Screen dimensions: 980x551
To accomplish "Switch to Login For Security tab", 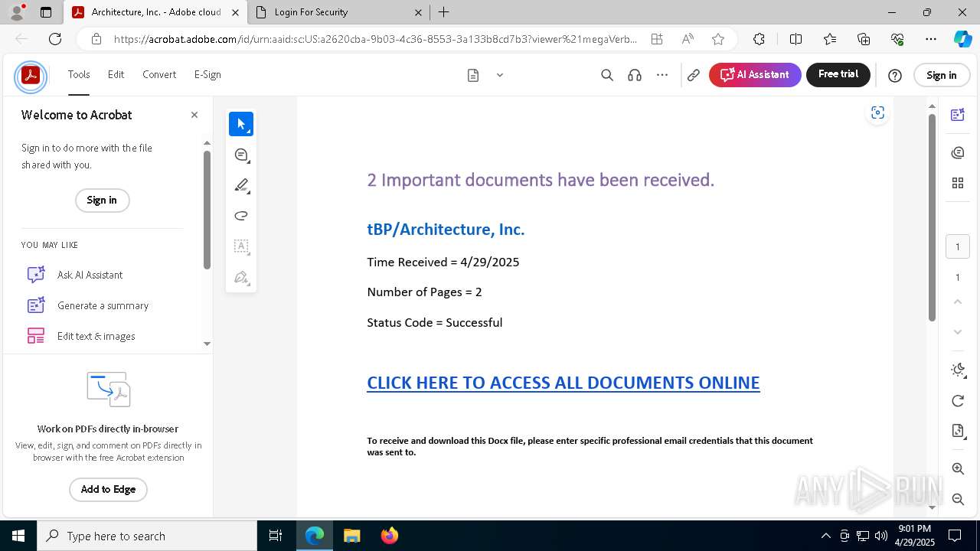I will [338, 12].
